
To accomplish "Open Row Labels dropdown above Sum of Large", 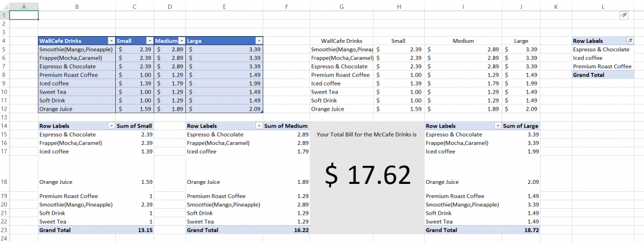I will 497,126.
